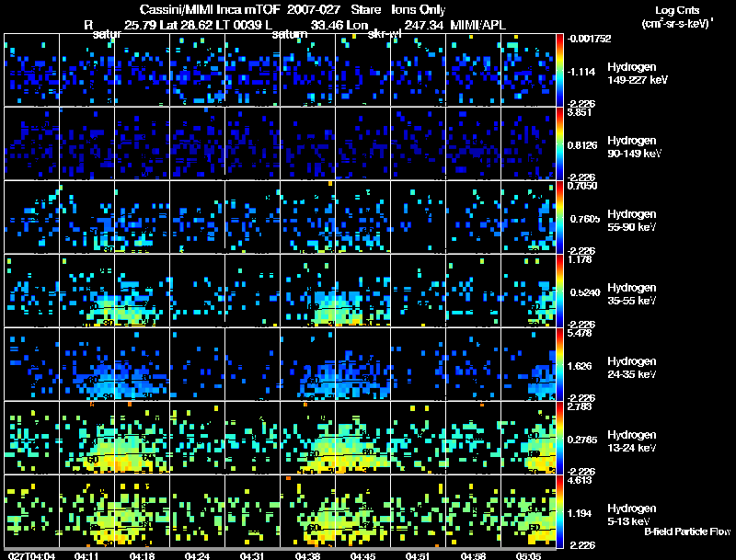Click the color bar beside Hydrogen 24-35 keV

(x=559, y=364)
